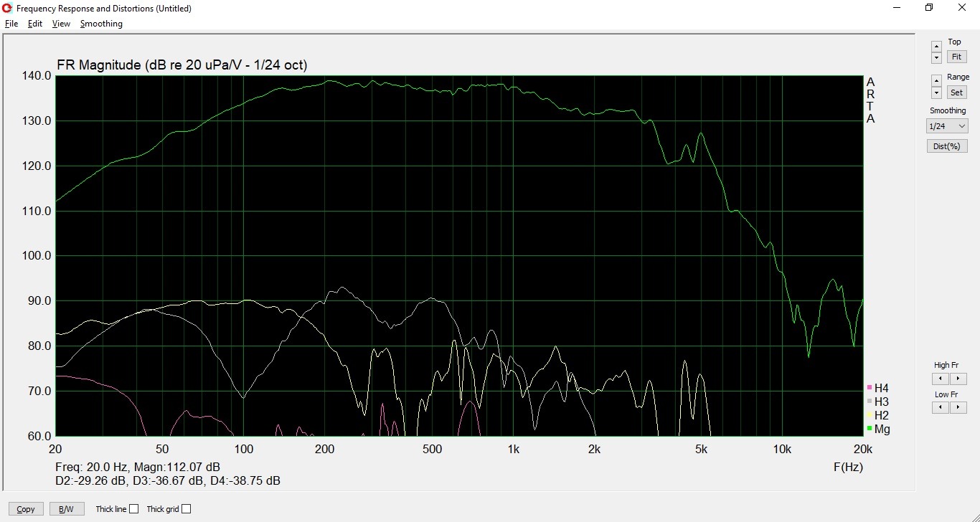Viewport: 980px width, 522px height.
Task: Click the F(Hz) axis label
Action: point(848,468)
